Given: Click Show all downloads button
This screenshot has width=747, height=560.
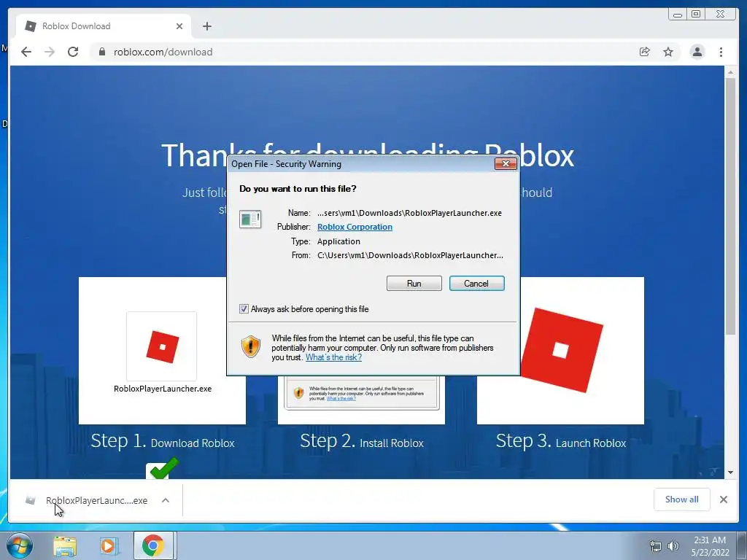Looking at the screenshot, I should click(682, 499).
